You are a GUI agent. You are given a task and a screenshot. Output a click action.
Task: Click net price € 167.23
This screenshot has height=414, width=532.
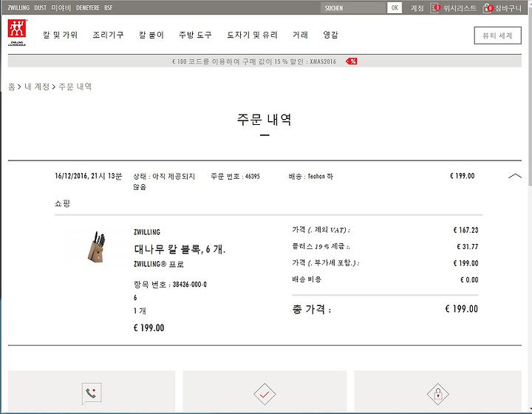point(465,230)
